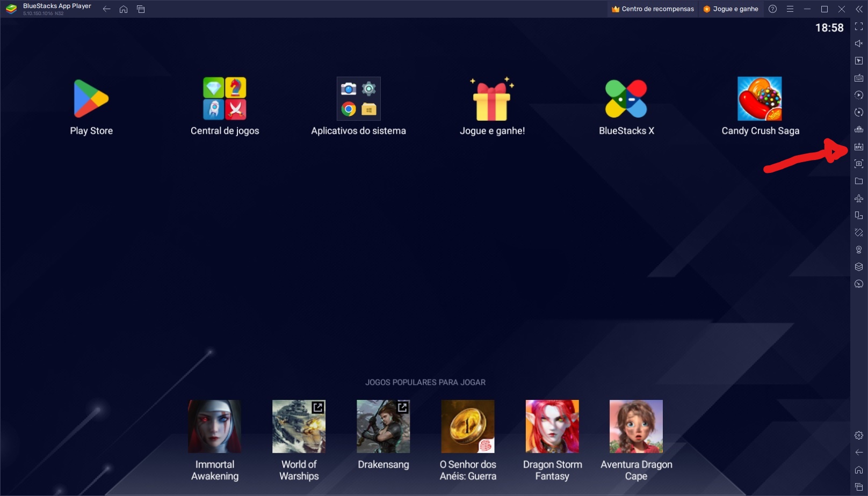Image resolution: width=868 pixels, height=496 pixels.
Task: Go to home via title bar icon
Action: [124, 9]
